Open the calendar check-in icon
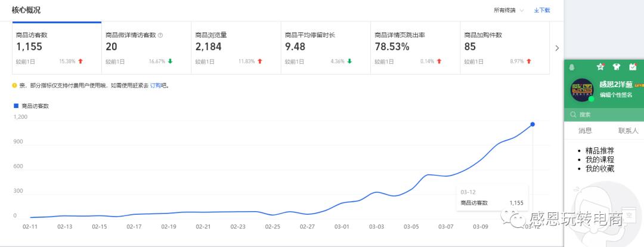This screenshot has width=644, height=247. tap(633, 67)
